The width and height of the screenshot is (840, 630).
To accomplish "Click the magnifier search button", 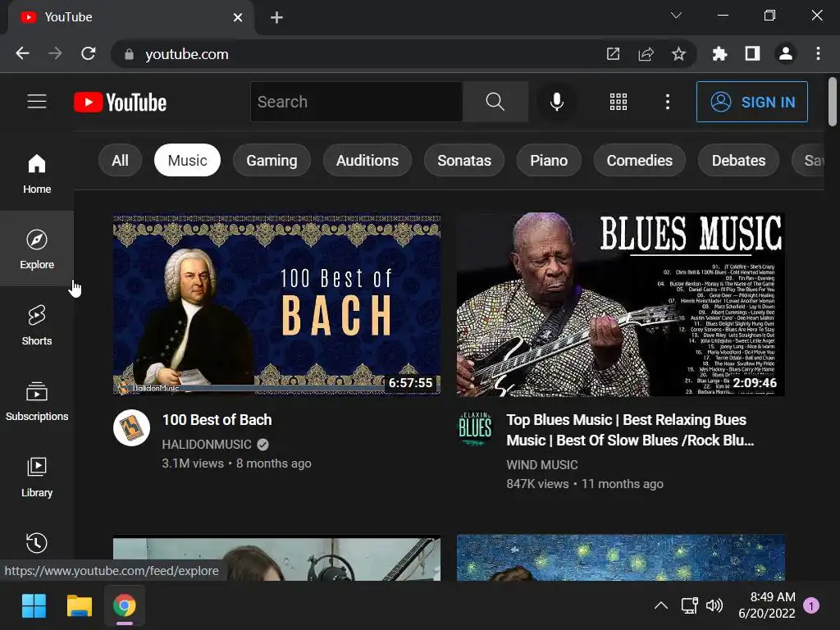I will click(x=495, y=102).
